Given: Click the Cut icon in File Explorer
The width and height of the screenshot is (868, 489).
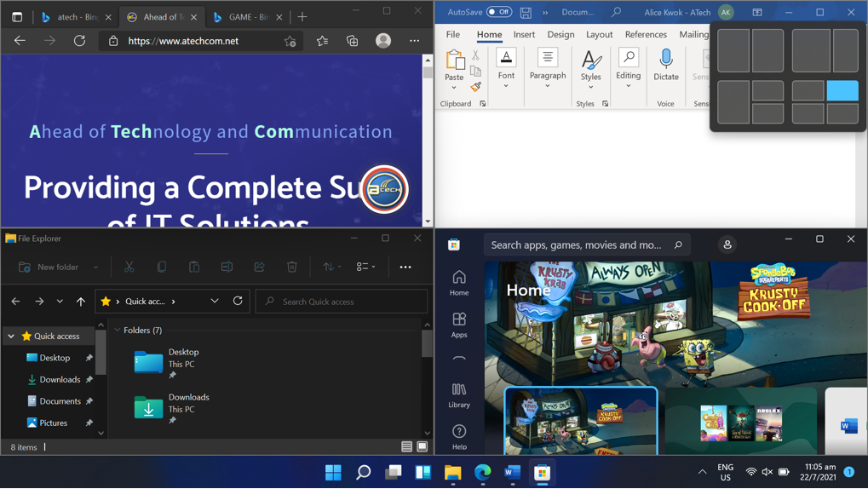Looking at the screenshot, I should (x=129, y=267).
